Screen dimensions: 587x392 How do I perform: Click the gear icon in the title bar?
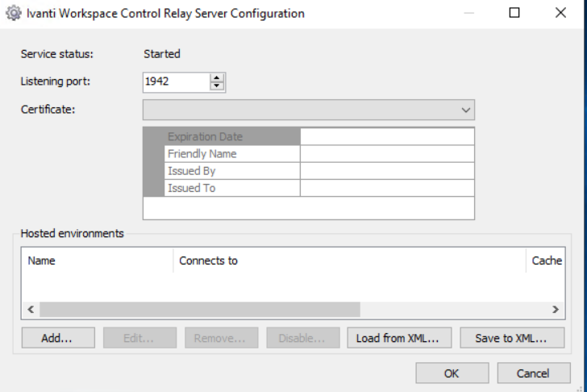[14, 13]
